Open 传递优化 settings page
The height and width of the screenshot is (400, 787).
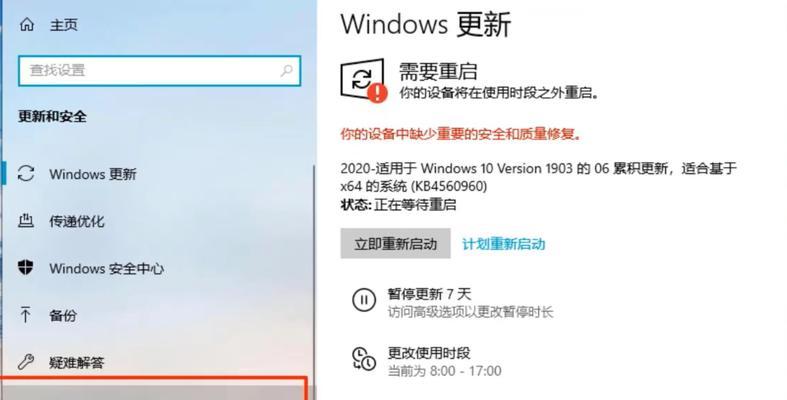point(77,221)
